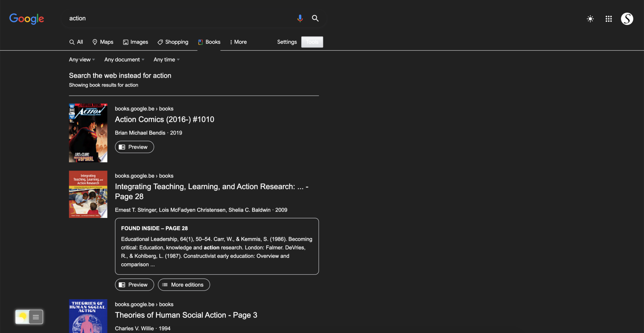Open the Any time dropdown
Viewport: 644px width, 333px height.
coord(166,59)
